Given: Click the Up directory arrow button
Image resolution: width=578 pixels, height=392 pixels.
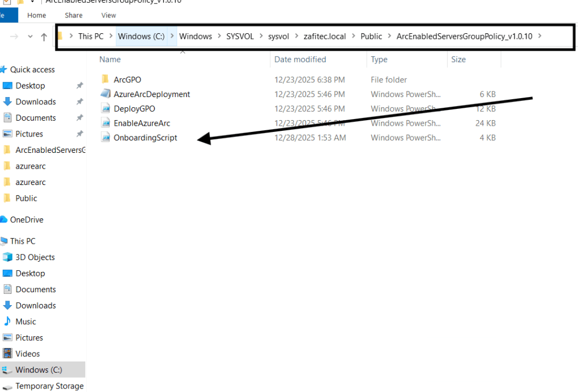Looking at the screenshot, I should pyautogui.click(x=44, y=37).
